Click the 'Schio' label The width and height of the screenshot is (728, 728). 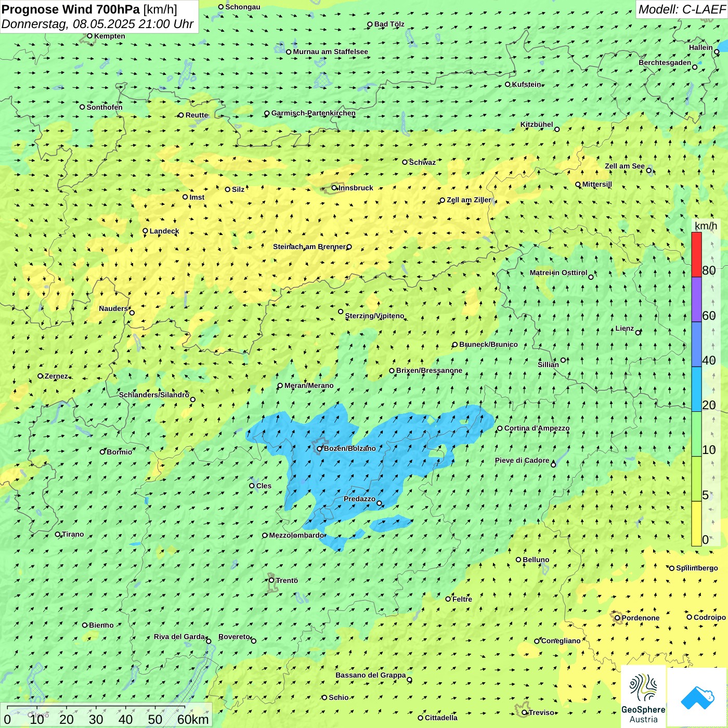pyautogui.click(x=339, y=697)
